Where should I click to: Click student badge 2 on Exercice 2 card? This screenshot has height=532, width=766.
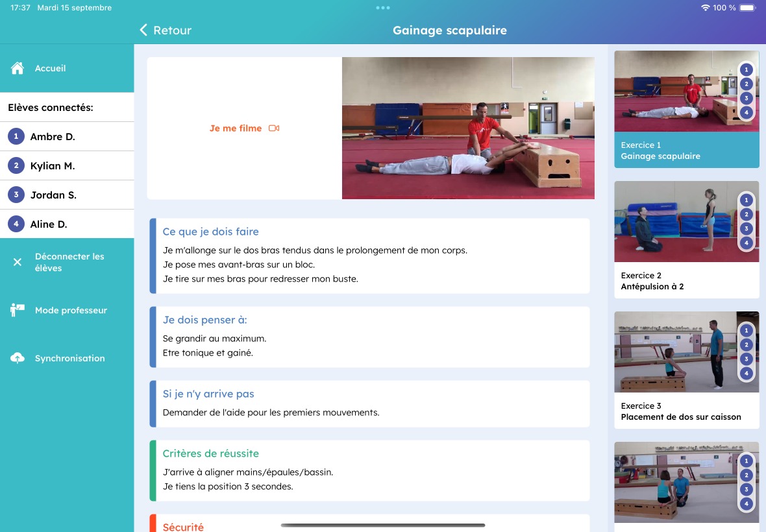coord(746,214)
